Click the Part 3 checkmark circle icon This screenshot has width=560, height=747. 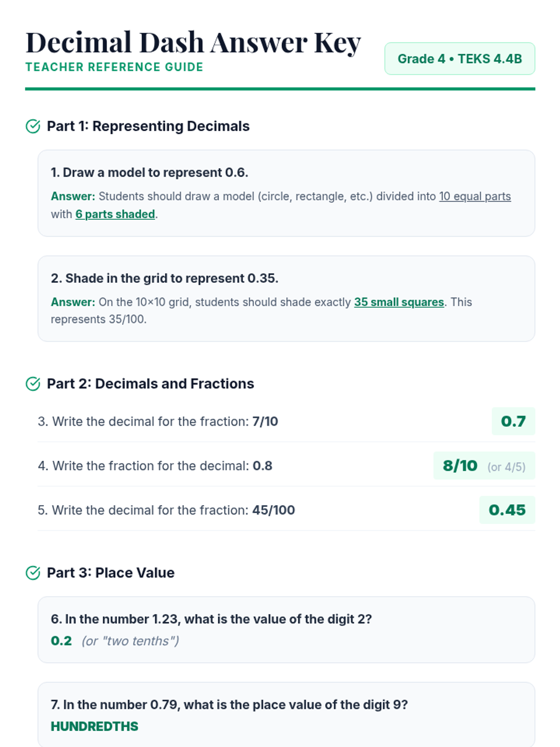pyautogui.click(x=33, y=573)
